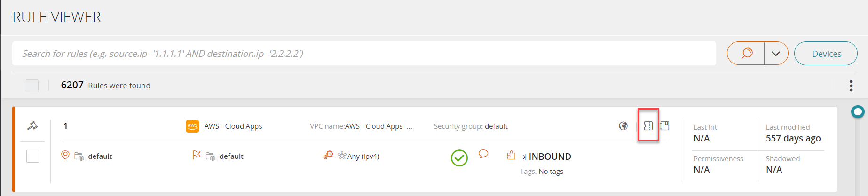Open the orange comment bubble icon
Screen dimensions: 868x196
point(483,154)
